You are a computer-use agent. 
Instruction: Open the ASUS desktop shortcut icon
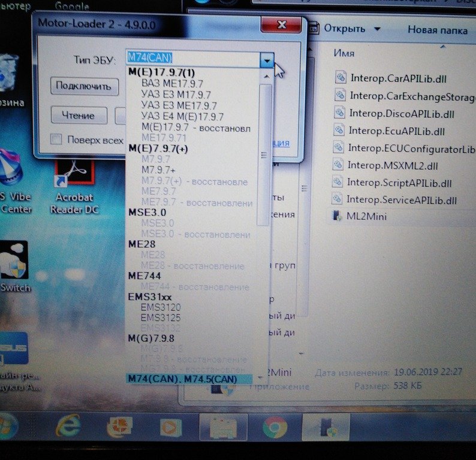[14, 349]
